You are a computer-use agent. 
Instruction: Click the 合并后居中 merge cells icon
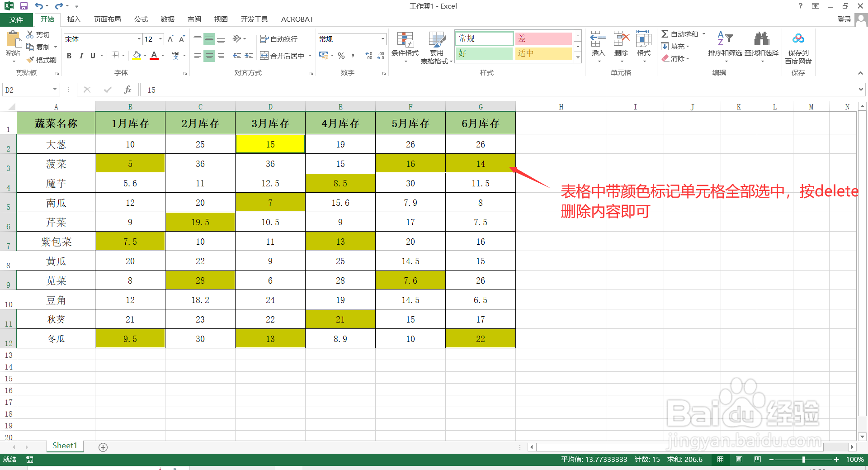pyautogui.click(x=264, y=55)
